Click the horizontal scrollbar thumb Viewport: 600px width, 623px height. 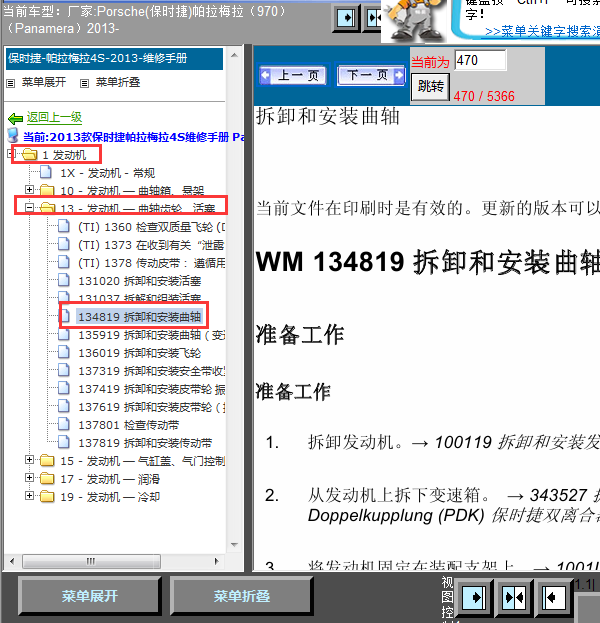[x=91, y=561]
